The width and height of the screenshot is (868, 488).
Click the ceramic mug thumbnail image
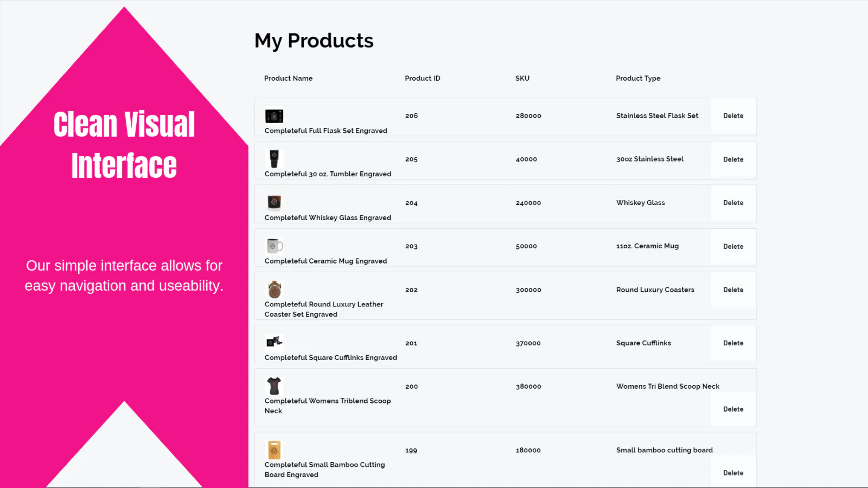coord(274,246)
